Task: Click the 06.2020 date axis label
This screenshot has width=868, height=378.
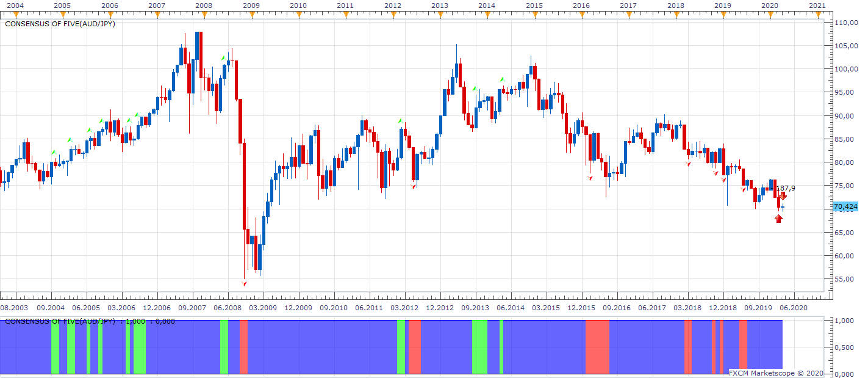Action: 794,308
